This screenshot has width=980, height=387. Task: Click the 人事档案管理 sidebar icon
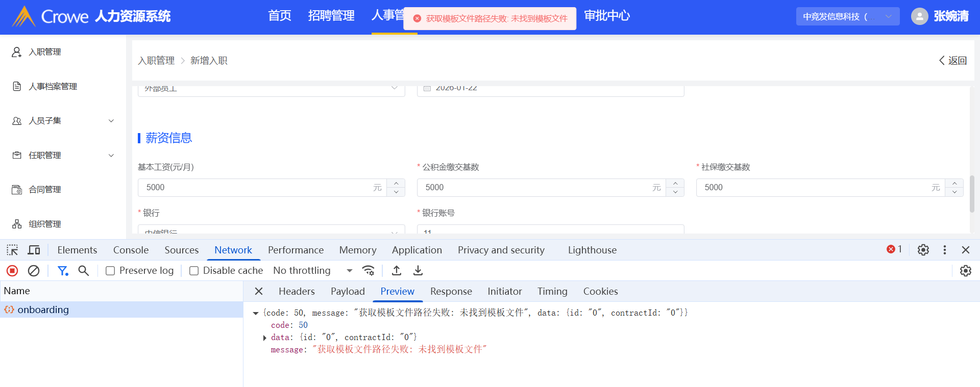(17, 86)
